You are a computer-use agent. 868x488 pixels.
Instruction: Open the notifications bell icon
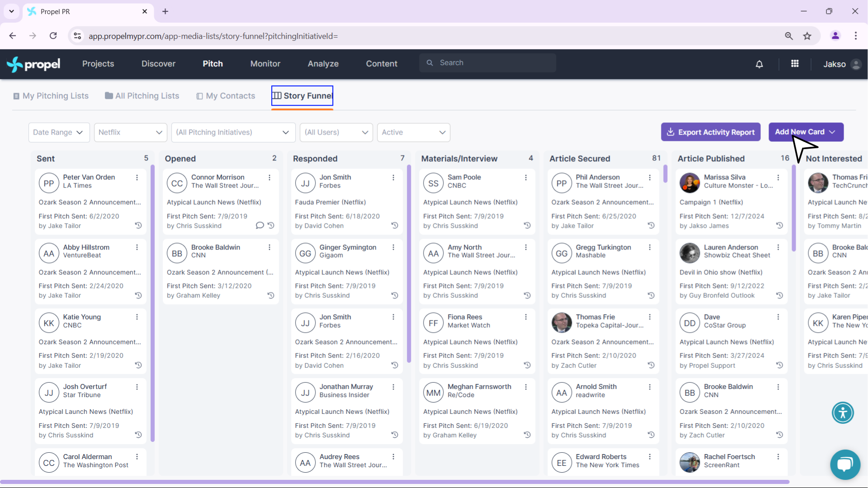point(759,64)
